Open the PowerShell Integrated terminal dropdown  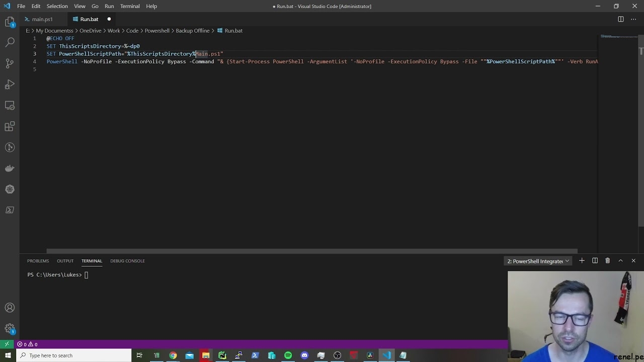coord(538,261)
